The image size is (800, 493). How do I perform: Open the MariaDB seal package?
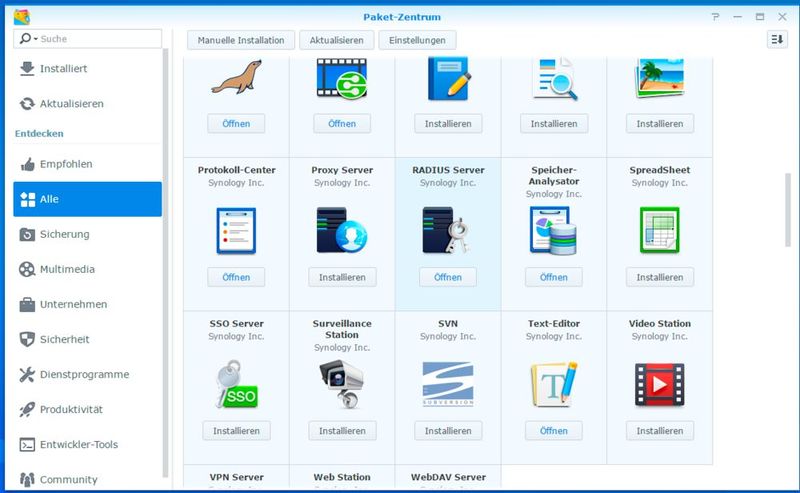click(x=236, y=124)
